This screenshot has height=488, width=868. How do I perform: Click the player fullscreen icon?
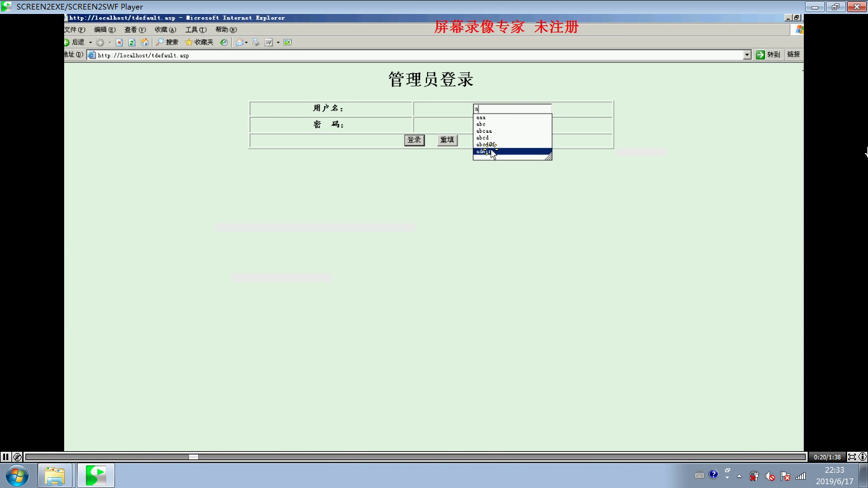click(852, 457)
